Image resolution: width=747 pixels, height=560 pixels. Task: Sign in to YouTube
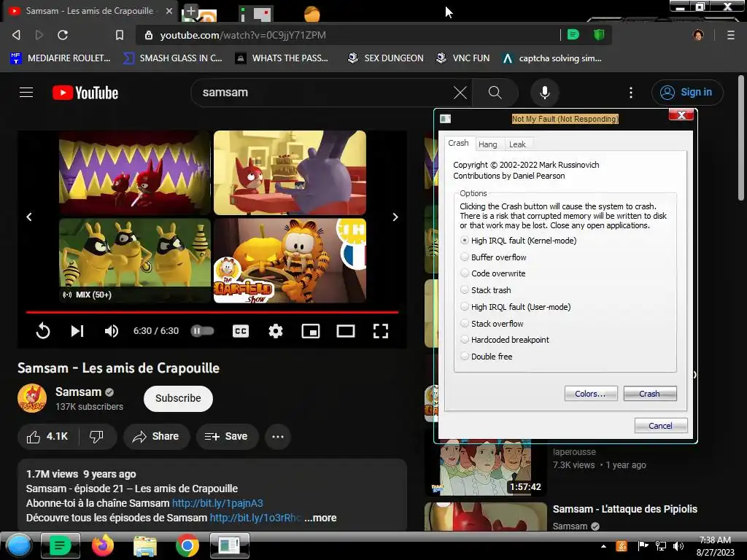687,93
